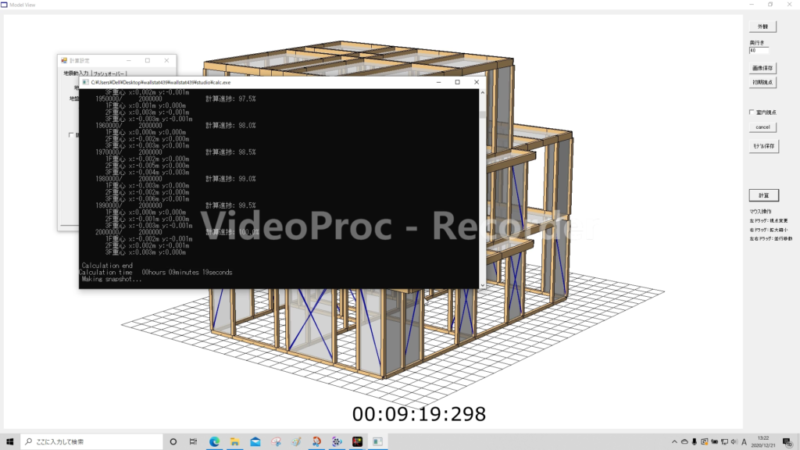Image resolution: width=800 pixels, height=450 pixels.
Task: Click the calc.exe console title bar icon
Action: click(x=85, y=82)
